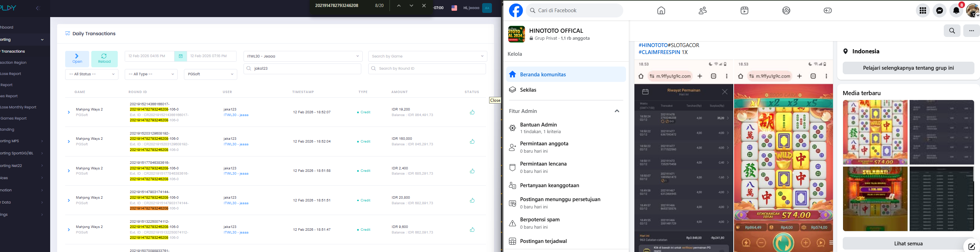Open Permintaan lencana
This screenshot has height=252, width=980.
(x=566, y=167)
